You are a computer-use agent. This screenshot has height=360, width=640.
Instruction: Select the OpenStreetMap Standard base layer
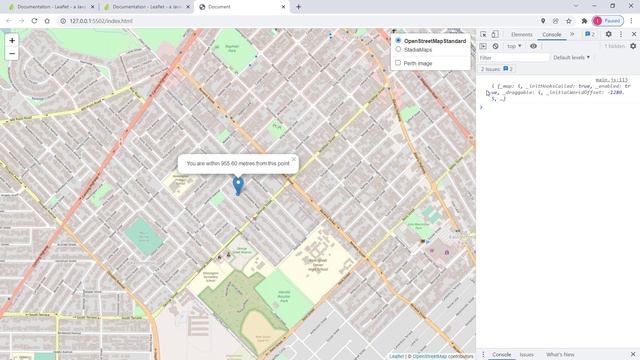(398, 41)
